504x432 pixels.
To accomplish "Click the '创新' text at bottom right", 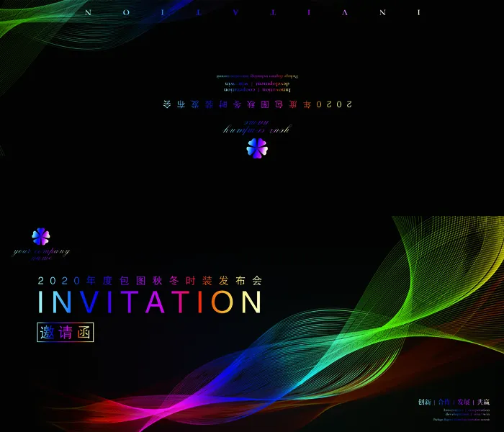I will point(425,402).
